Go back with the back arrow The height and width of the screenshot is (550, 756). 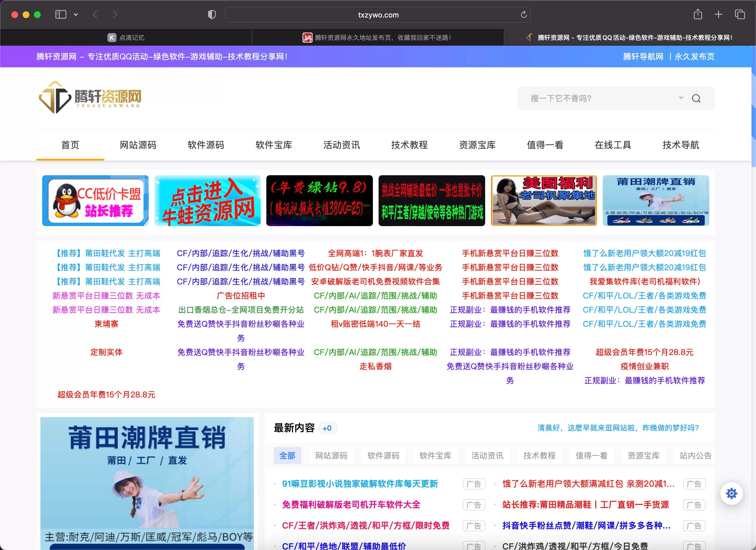pos(95,15)
